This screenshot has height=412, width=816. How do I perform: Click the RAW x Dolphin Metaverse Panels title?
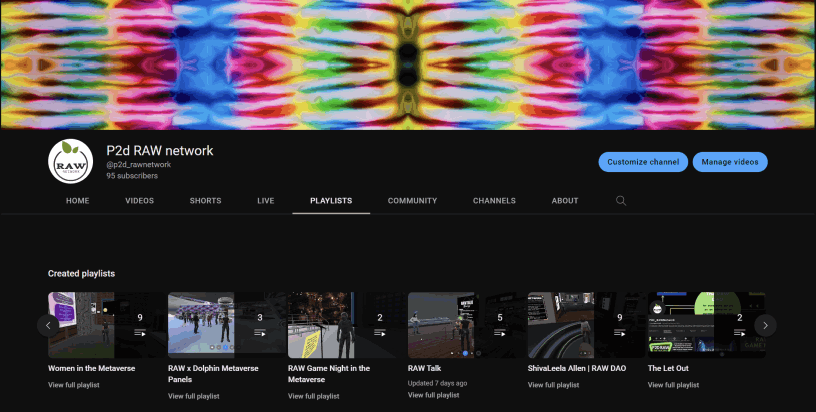point(213,374)
